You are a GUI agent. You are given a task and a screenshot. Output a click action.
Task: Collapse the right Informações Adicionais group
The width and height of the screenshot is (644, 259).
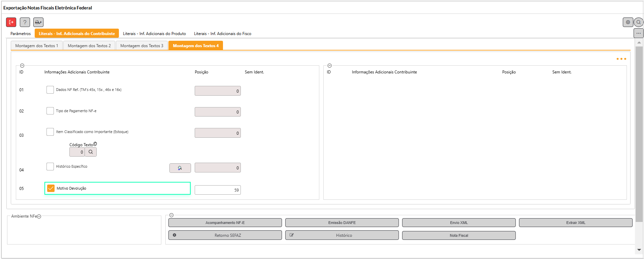(330, 66)
